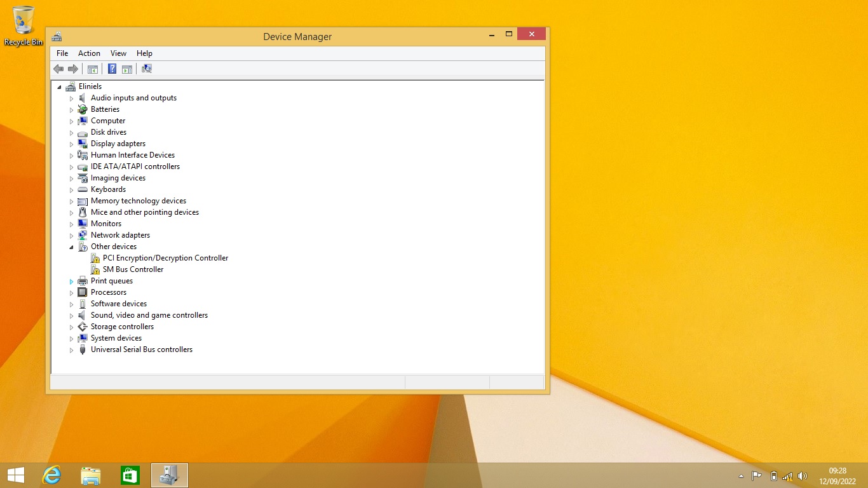This screenshot has width=868, height=488.
Task: Expand System devices
Action: 71,339
